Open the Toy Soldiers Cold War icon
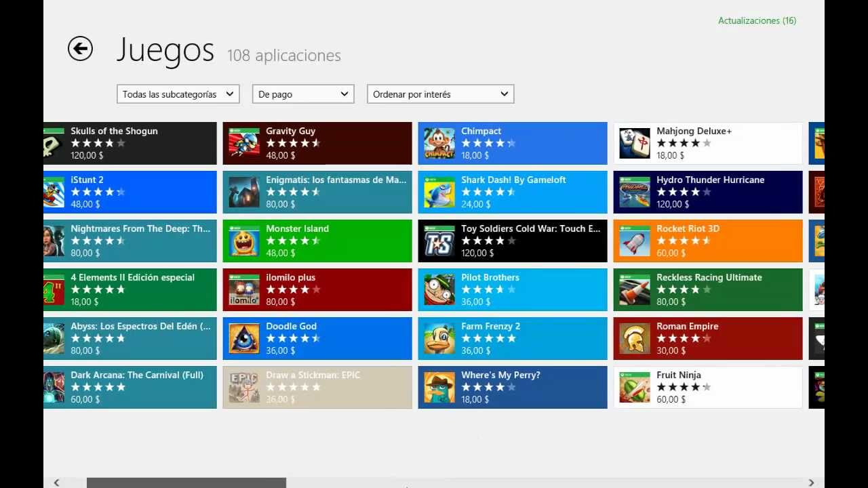868x488 pixels. coord(439,241)
